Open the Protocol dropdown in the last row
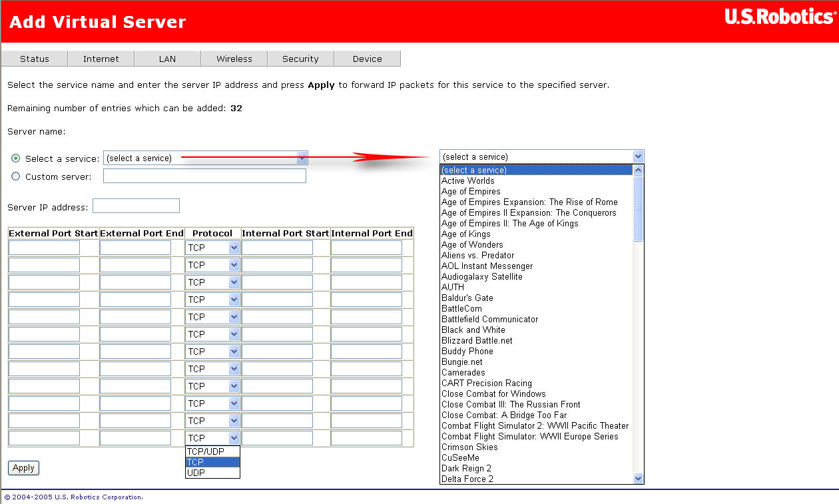This screenshot has height=504, width=839. 212,438
